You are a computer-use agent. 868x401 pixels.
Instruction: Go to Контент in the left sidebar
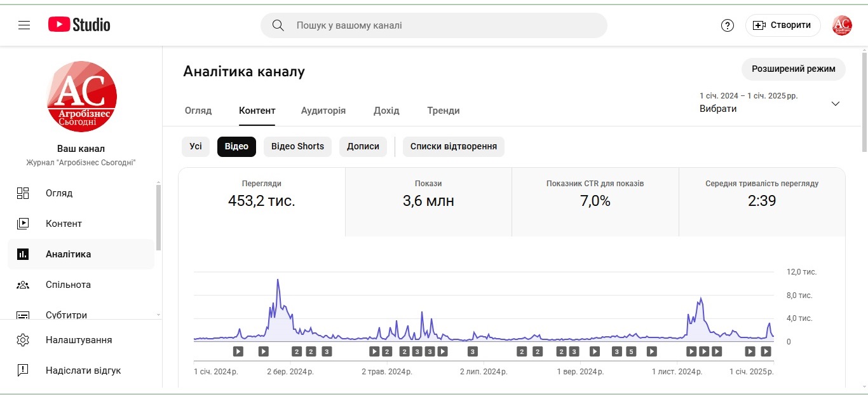(64, 224)
